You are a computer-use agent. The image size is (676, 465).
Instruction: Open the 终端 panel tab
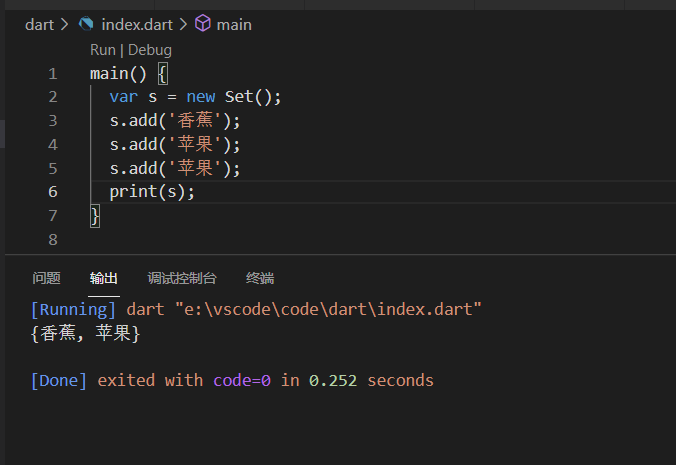click(x=260, y=278)
